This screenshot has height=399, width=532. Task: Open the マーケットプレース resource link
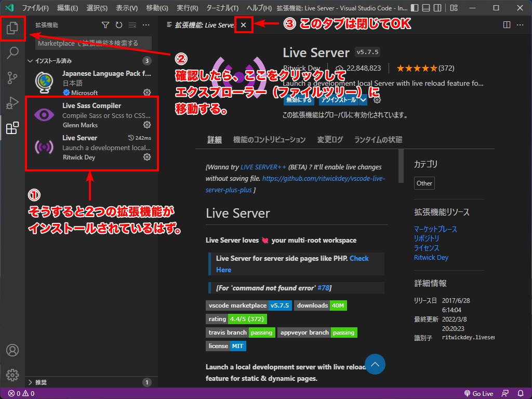click(x=435, y=229)
